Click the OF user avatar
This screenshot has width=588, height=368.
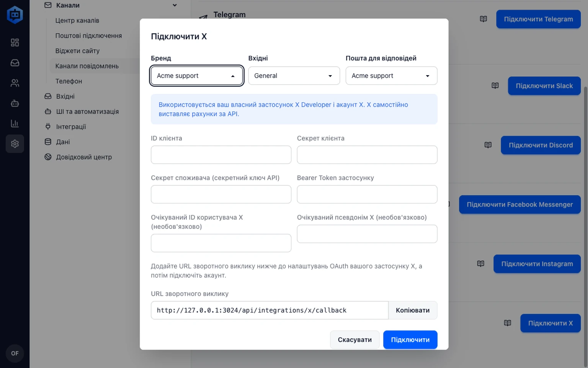15,353
